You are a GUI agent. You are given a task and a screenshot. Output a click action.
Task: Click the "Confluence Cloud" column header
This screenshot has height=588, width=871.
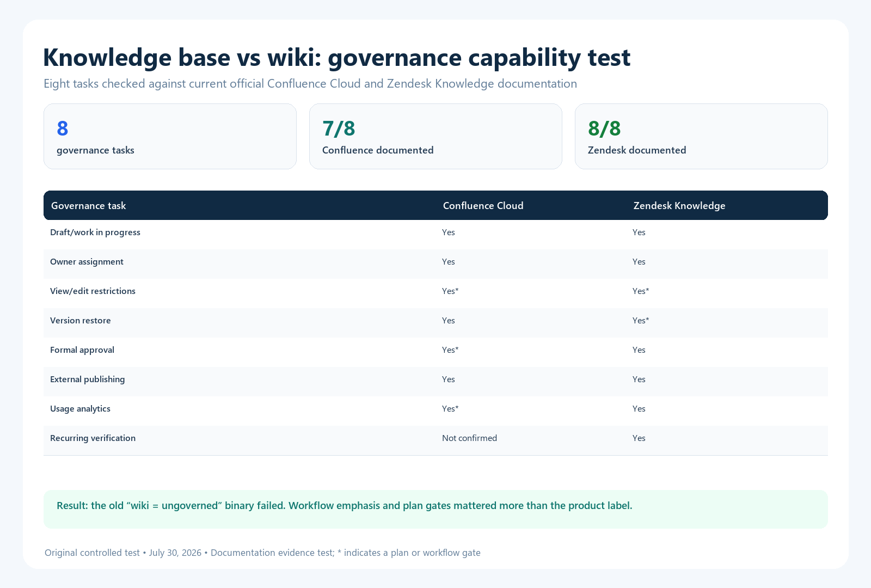[483, 206]
